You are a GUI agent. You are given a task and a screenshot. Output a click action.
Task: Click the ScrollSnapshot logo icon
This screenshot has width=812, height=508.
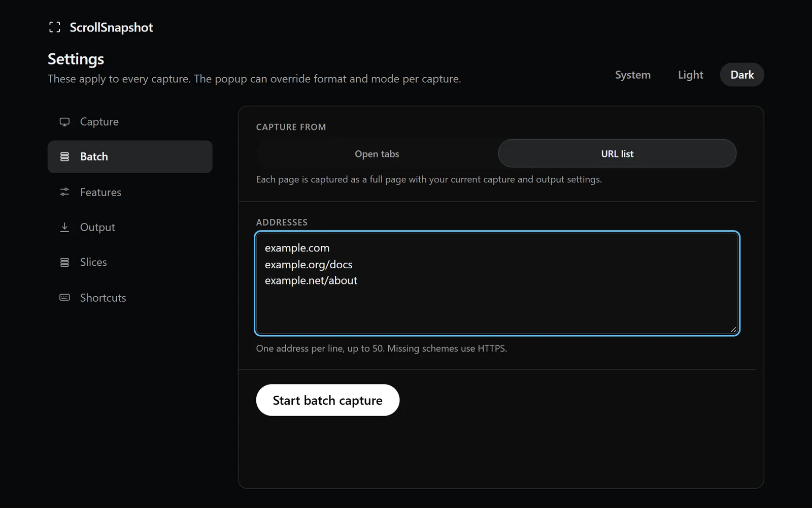point(55,27)
